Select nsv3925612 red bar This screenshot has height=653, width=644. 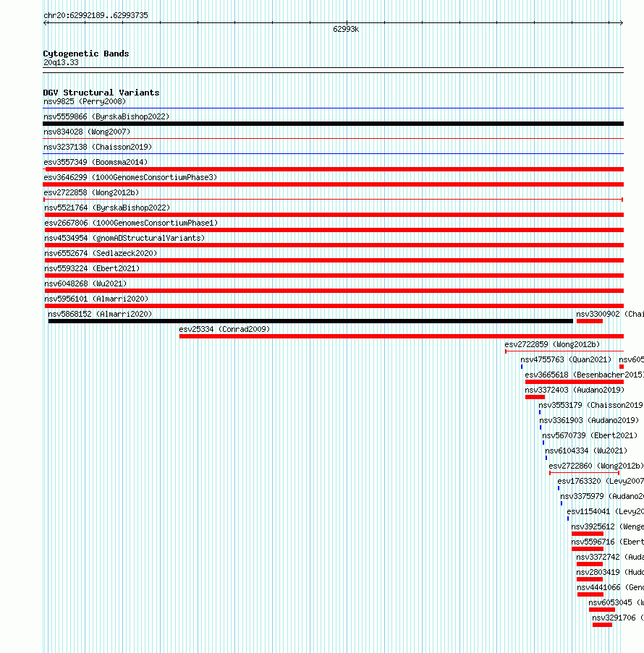(588, 534)
